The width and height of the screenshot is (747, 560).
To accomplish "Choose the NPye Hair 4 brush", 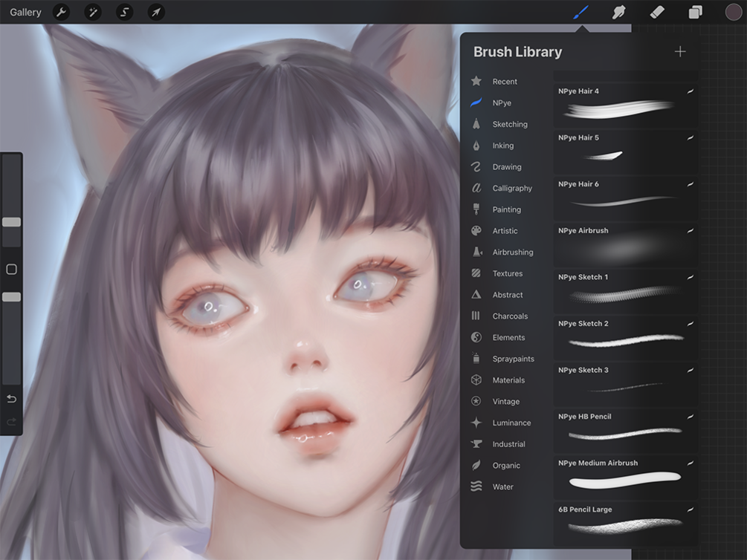I will (x=626, y=105).
